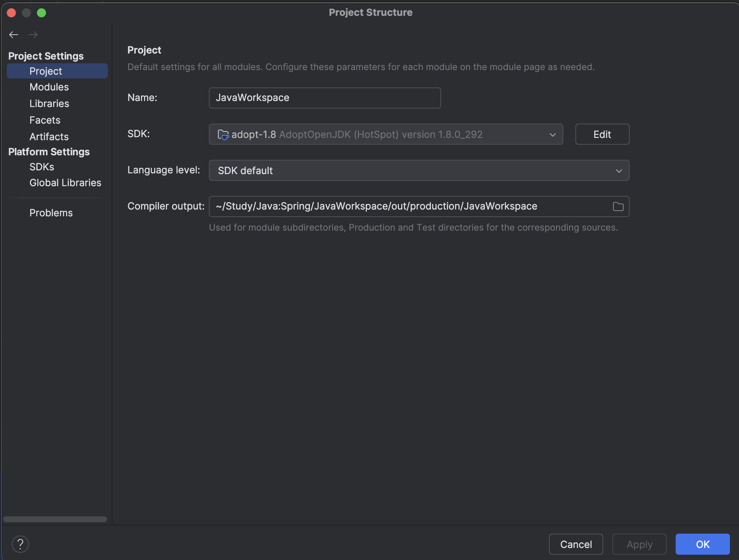Click the Edit SDK button
Screen dimensions: 739x560
tap(602, 134)
